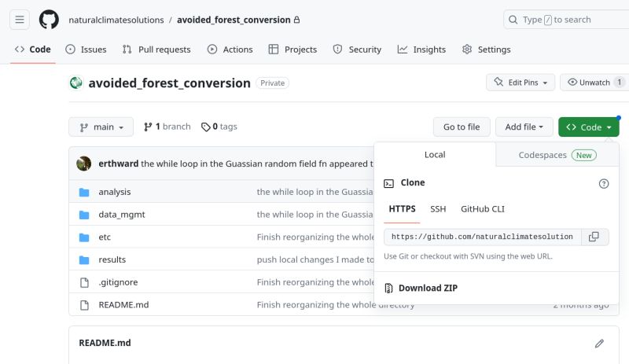
Task: Switch to the Codespaces tab
Action: click(557, 155)
